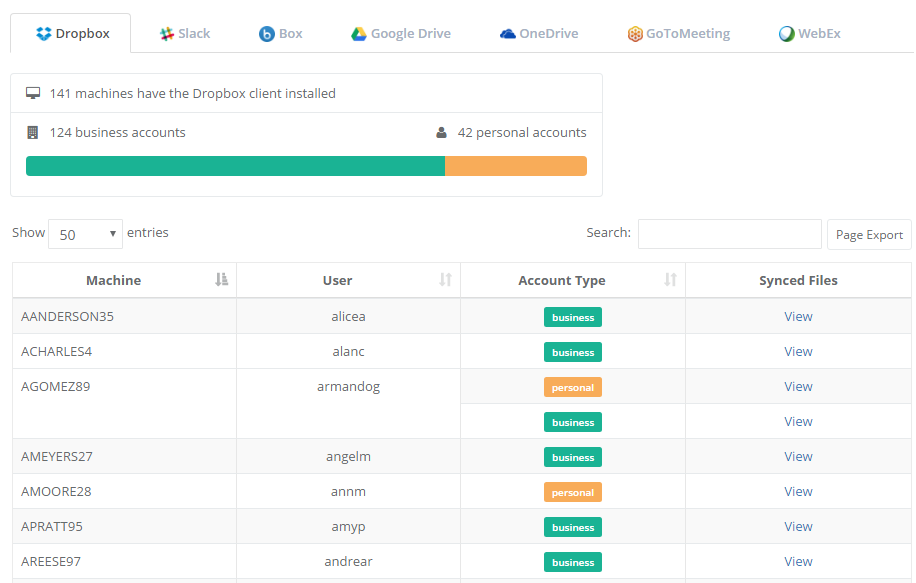This screenshot has height=583, width=916.
Task: Click the user name andrear
Action: click(x=348, y=562)
